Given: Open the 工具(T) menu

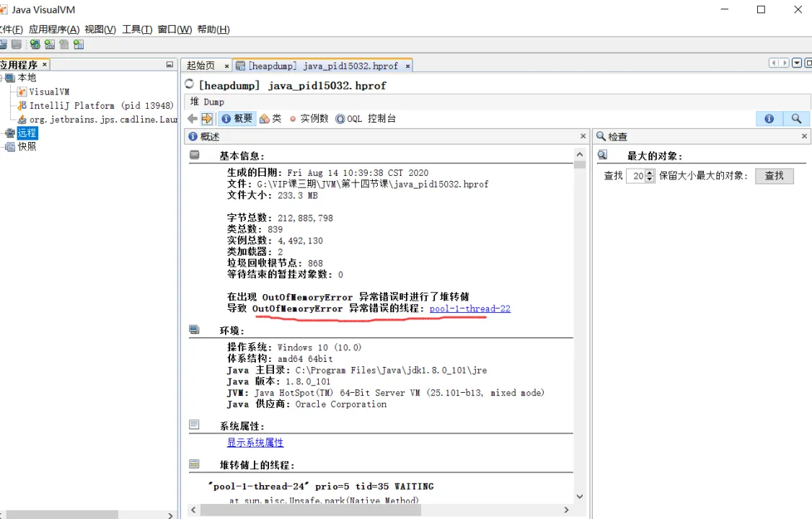Looking at the screenshot, I should pyautogui.click(x=137, y=30).
